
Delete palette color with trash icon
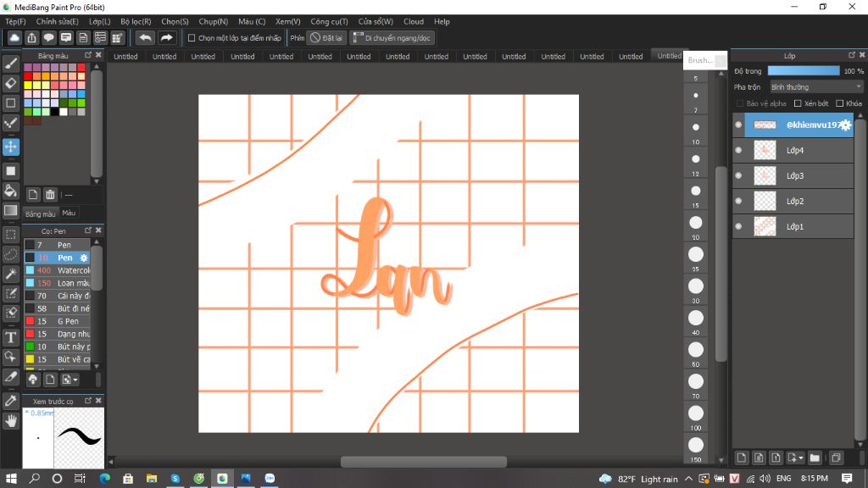pos(50,195)
